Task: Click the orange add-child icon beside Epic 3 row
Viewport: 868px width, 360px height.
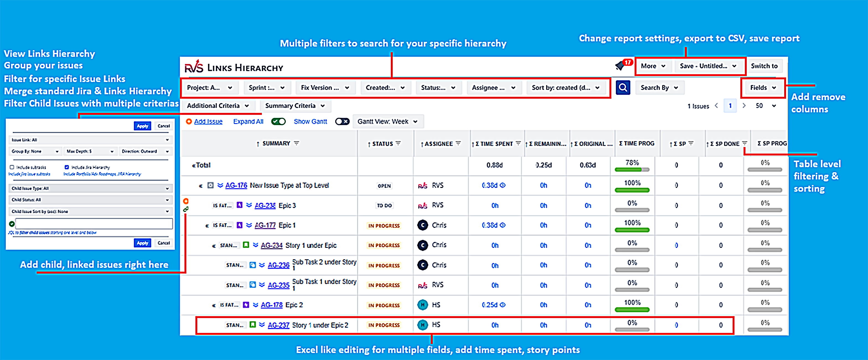Action: click(x=186, y=201)
